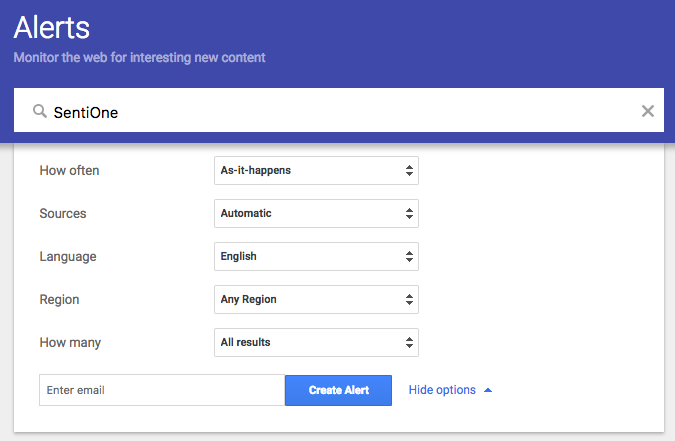Click the Region label

pyautogui.click(x=59, y=299)
